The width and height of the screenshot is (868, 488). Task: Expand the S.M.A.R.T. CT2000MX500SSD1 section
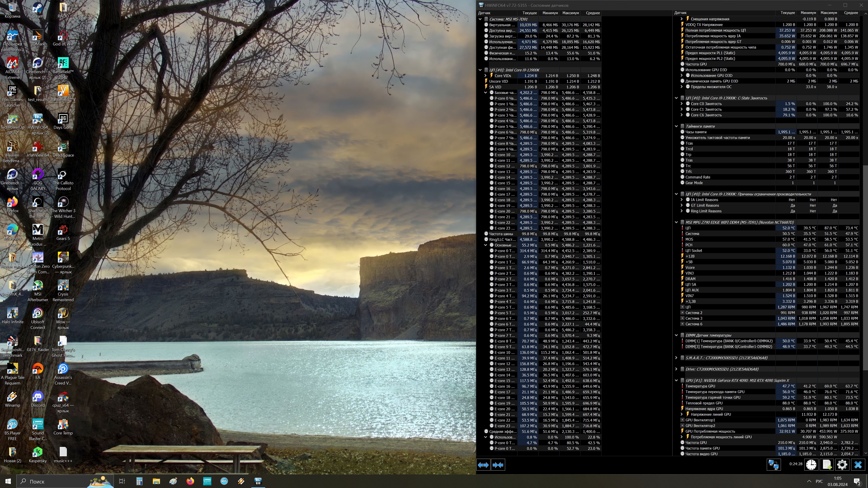click(676, 358)
